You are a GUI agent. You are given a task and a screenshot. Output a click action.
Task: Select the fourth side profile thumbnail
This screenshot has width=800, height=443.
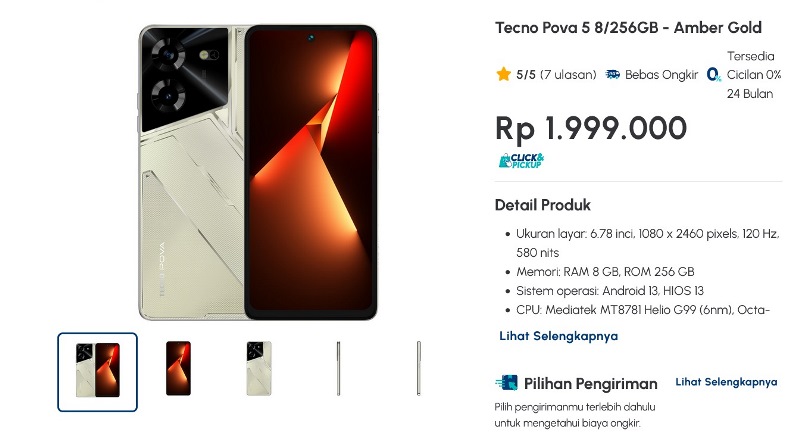point(338,368)
